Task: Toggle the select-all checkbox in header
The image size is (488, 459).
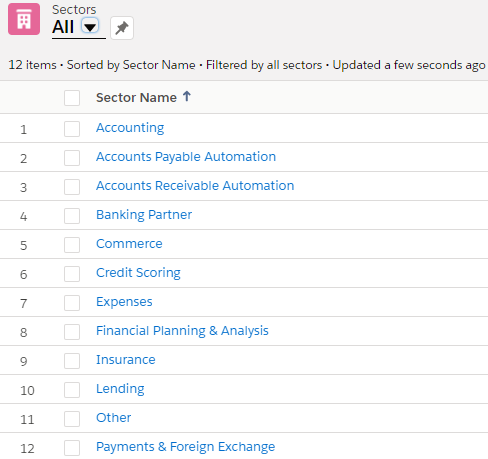Action: 72,98
